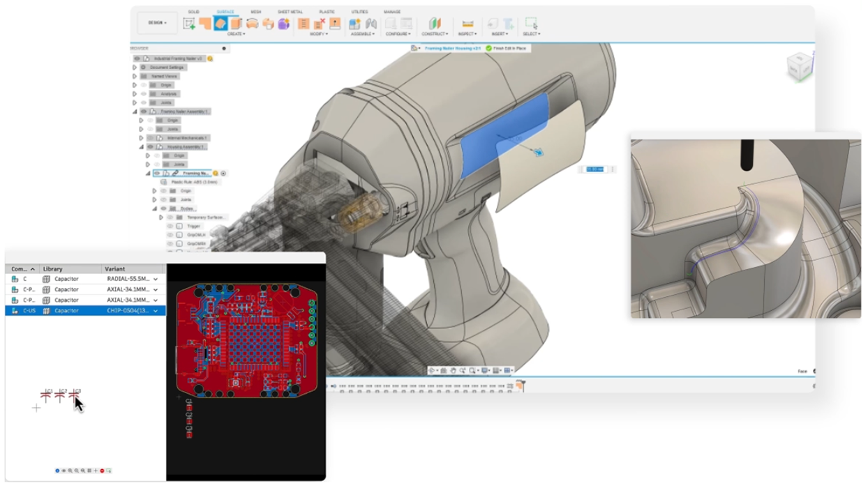Open the CREATE dropdown menu
Viewport: 868px width, 488px height.
(x=236, y=33)
